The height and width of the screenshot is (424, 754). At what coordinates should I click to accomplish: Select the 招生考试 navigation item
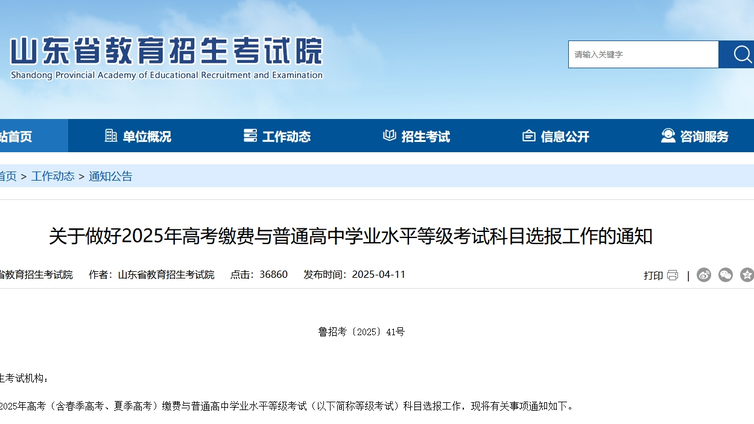click(416, 136)
